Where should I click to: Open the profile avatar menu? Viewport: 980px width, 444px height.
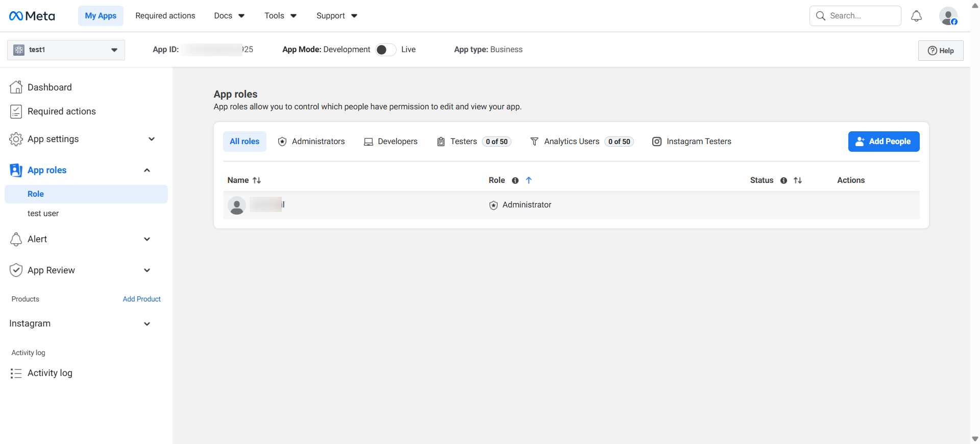pos(948,16)
